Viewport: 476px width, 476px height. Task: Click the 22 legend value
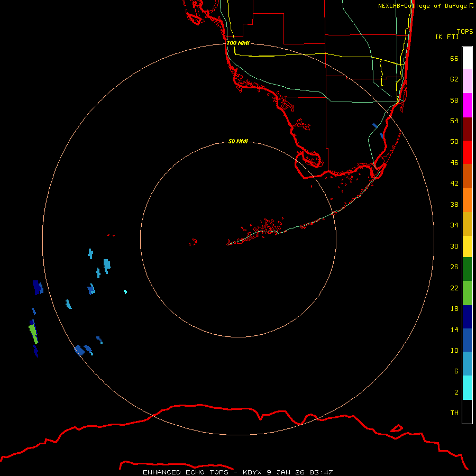(x=454, y=288)
